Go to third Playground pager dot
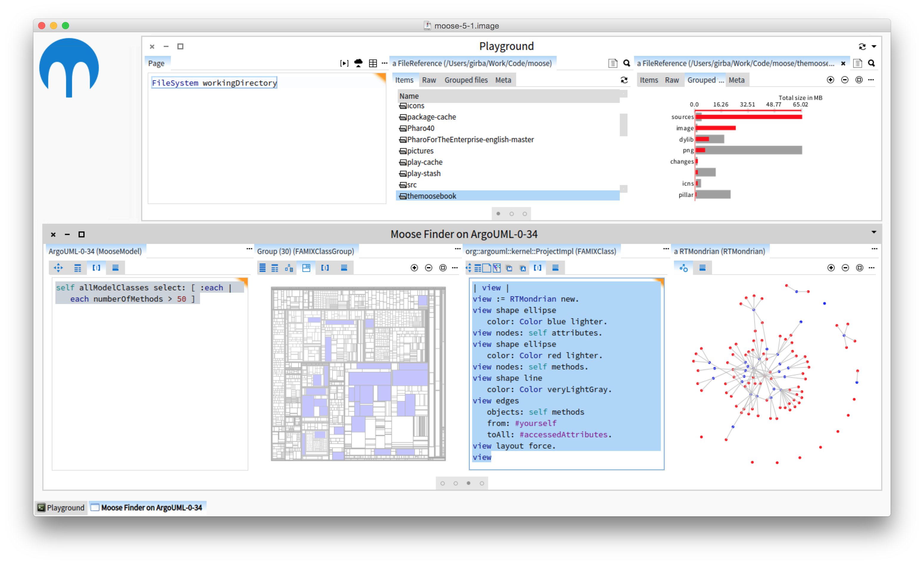The image size is (924, 564). tap(524, 214)
